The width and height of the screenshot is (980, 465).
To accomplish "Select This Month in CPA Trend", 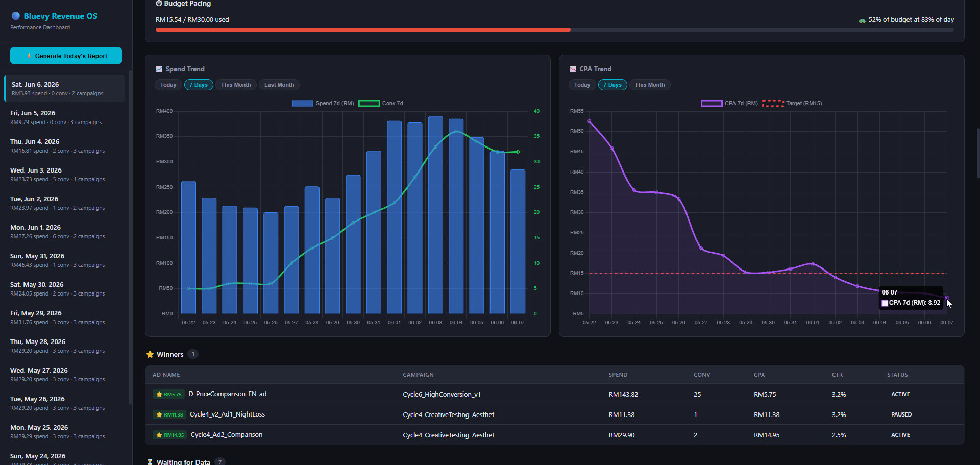I will click(650, 85).
